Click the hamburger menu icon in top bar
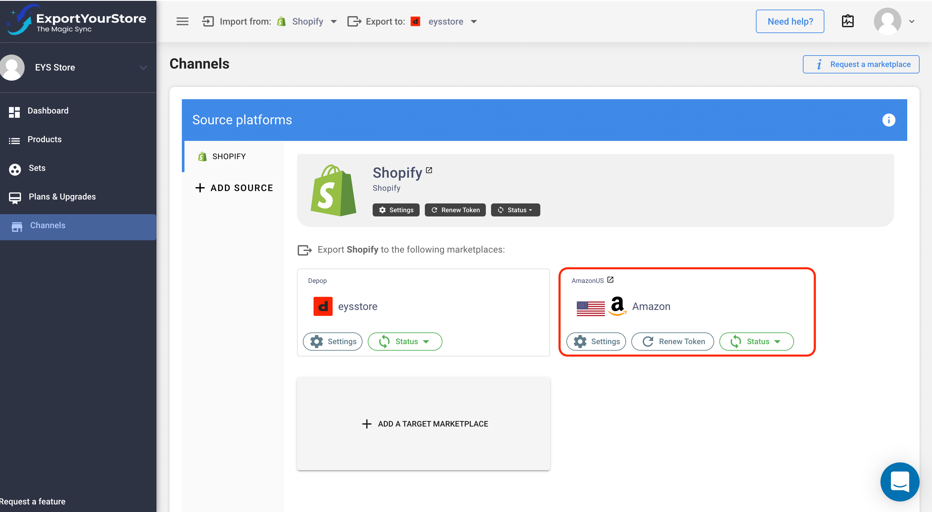Screen dimensions: 932x512 (182, 21)
